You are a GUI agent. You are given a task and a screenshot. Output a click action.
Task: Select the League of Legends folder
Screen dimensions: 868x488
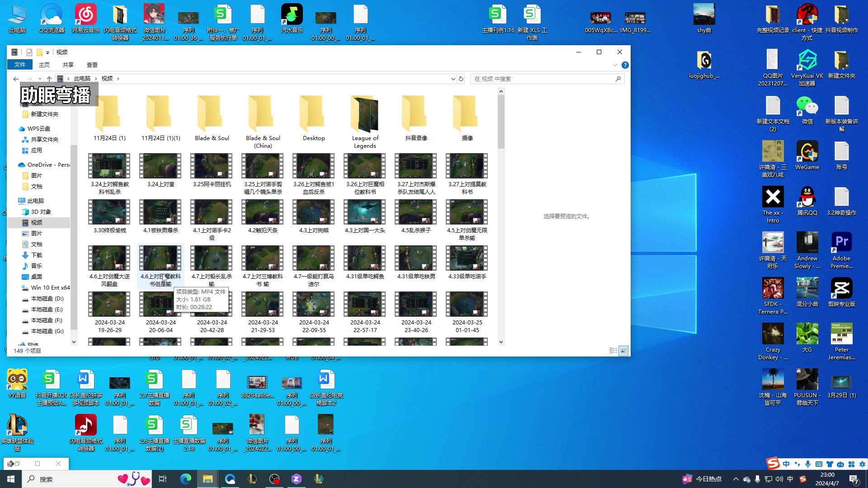coord(365,122)
